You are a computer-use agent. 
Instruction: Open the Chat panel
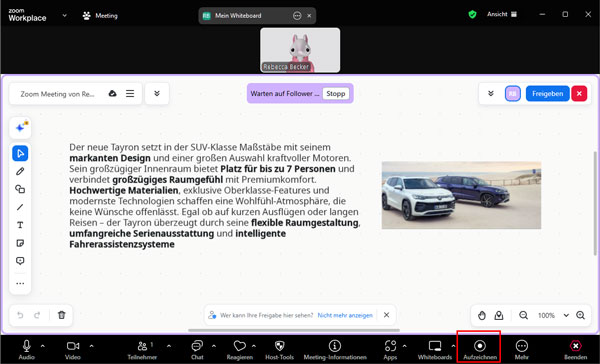(197, 350)
